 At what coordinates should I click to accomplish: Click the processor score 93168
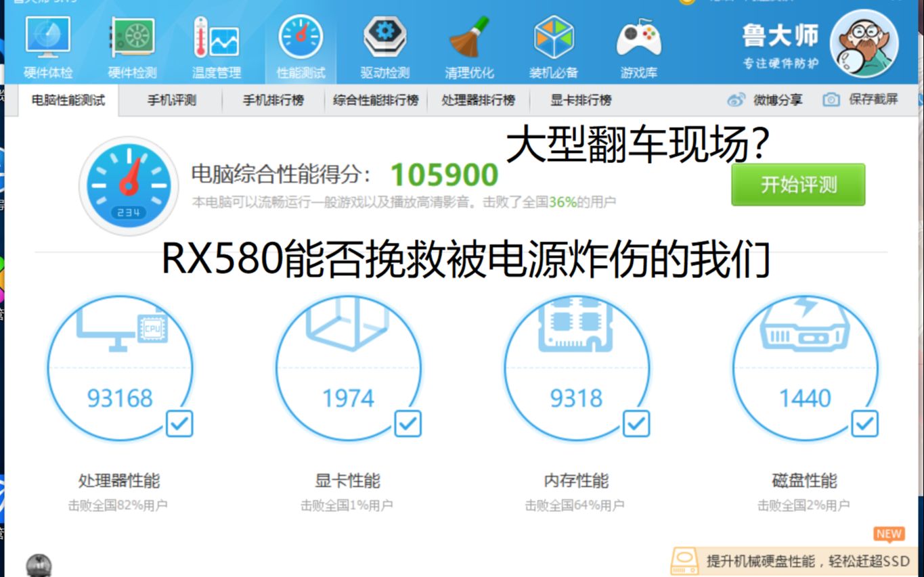coord(120,398)
